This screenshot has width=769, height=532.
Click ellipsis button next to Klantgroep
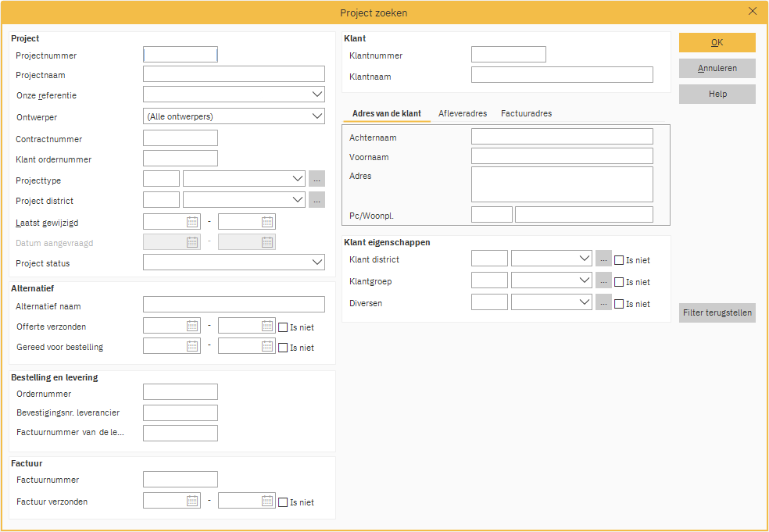tap(603, 281)
